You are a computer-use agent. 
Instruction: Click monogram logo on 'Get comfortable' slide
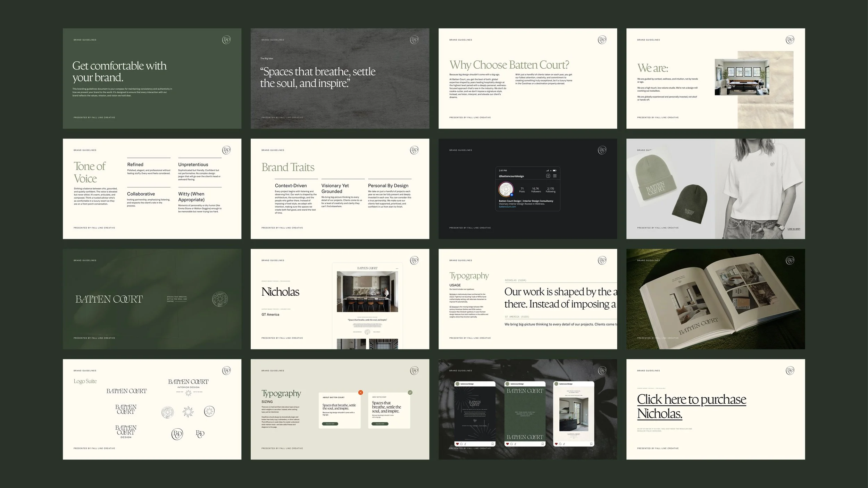coord(226,40)
